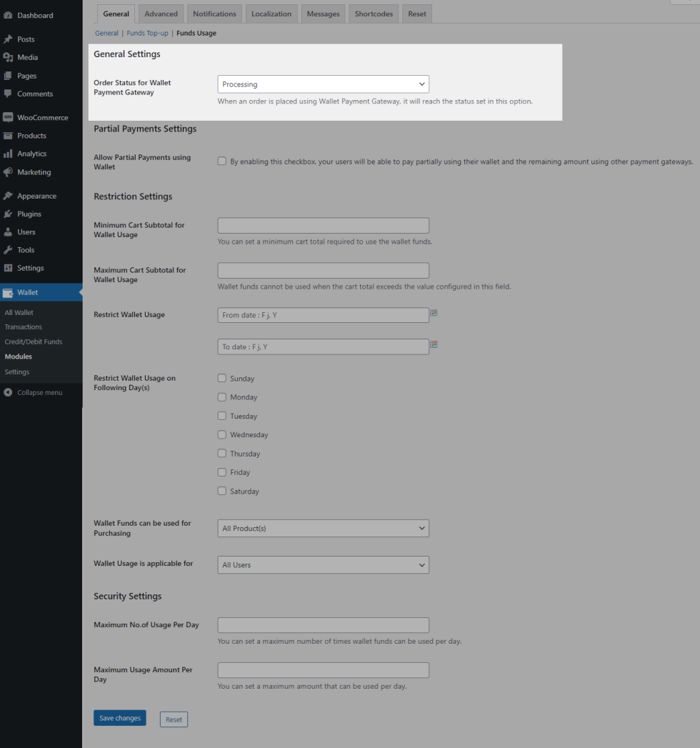Open Settings item under Wallet submenu

(x=16, y=371)
